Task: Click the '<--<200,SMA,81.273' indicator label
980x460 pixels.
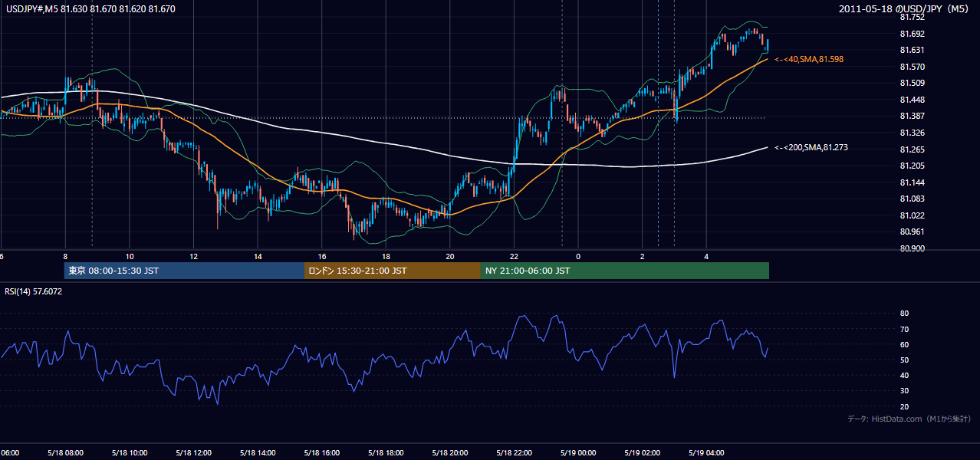Action: coord(811,147)
